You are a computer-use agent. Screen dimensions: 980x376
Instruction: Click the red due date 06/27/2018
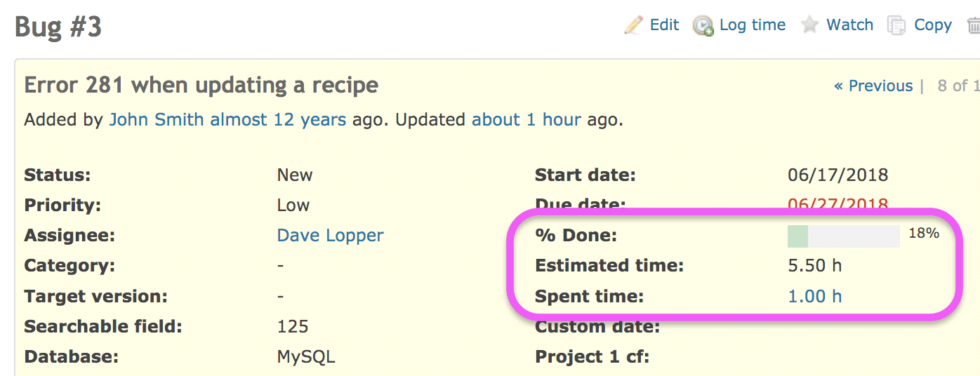[x=837, y=206]
